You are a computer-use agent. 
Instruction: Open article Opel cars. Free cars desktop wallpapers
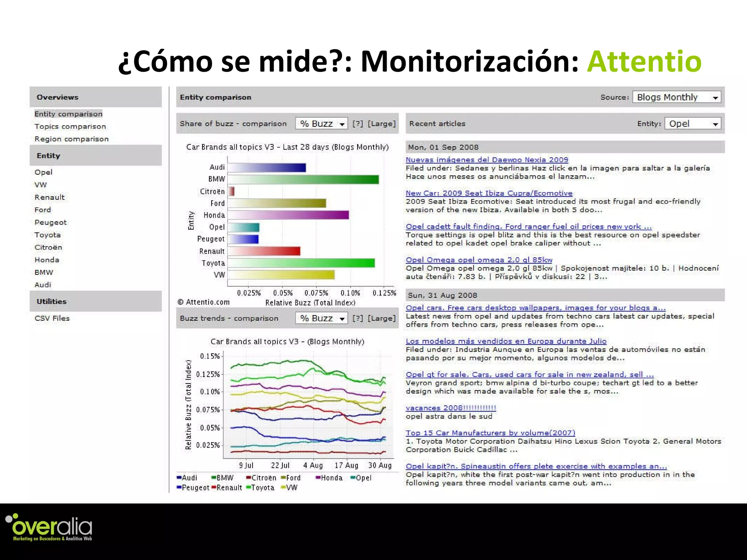pyautogui.click(x=535, y=308)
